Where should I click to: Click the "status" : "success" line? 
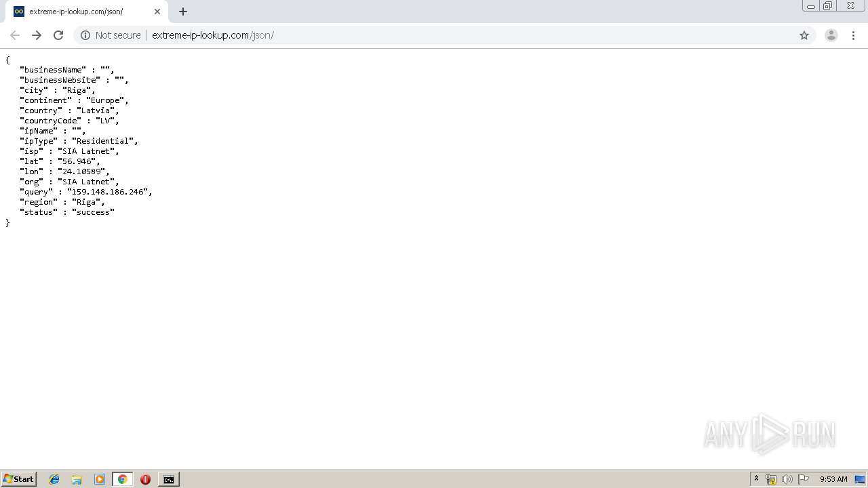67,212
